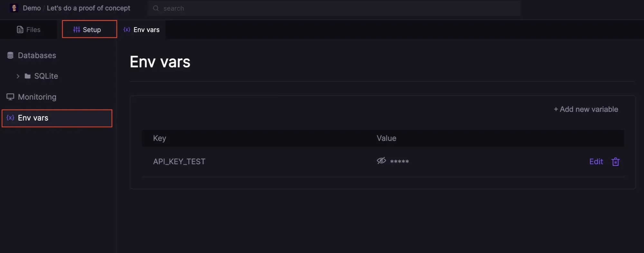Click the search magnifier icon
The image size is (644, 253).
coord(156,8)
